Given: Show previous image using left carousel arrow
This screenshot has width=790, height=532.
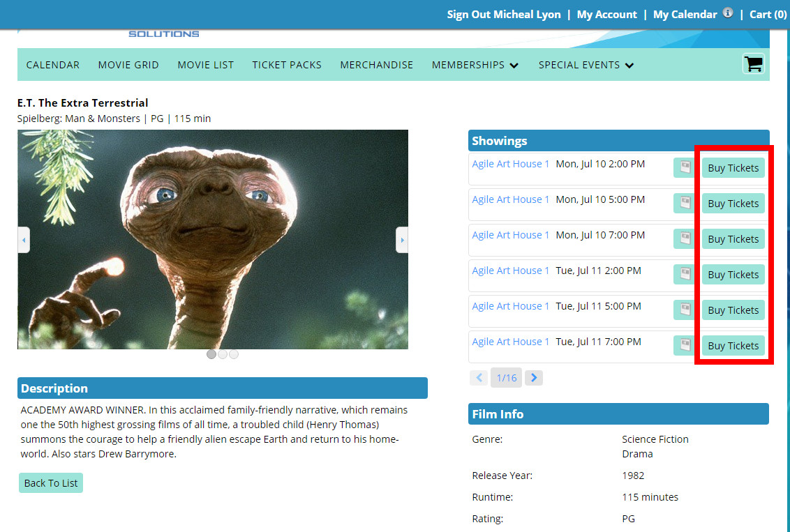Looking at the screenshot, I should (24, 240).
